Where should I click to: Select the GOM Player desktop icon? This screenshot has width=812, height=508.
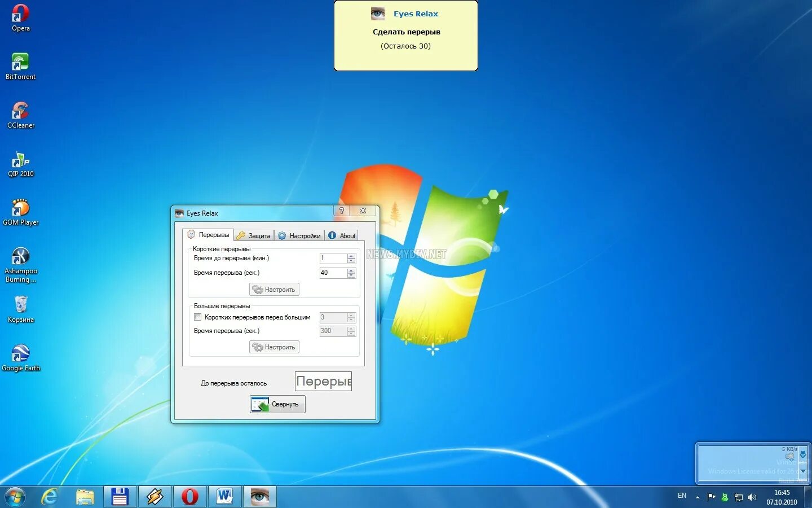(x=21, y=212)
